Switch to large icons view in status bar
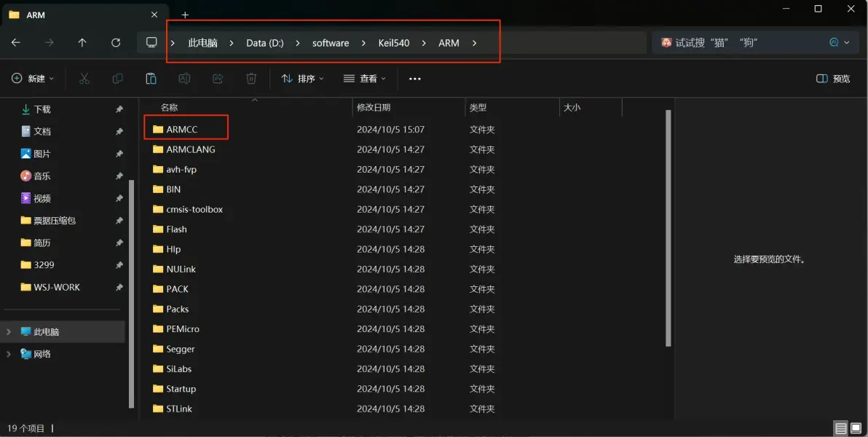Screen dimensions: 868x437 856,428
